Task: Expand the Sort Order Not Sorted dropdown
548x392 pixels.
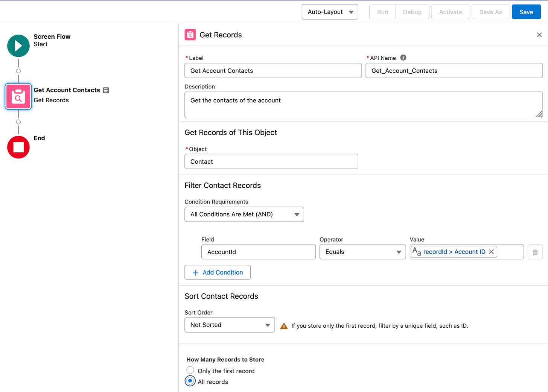Action: pos(229,325)
